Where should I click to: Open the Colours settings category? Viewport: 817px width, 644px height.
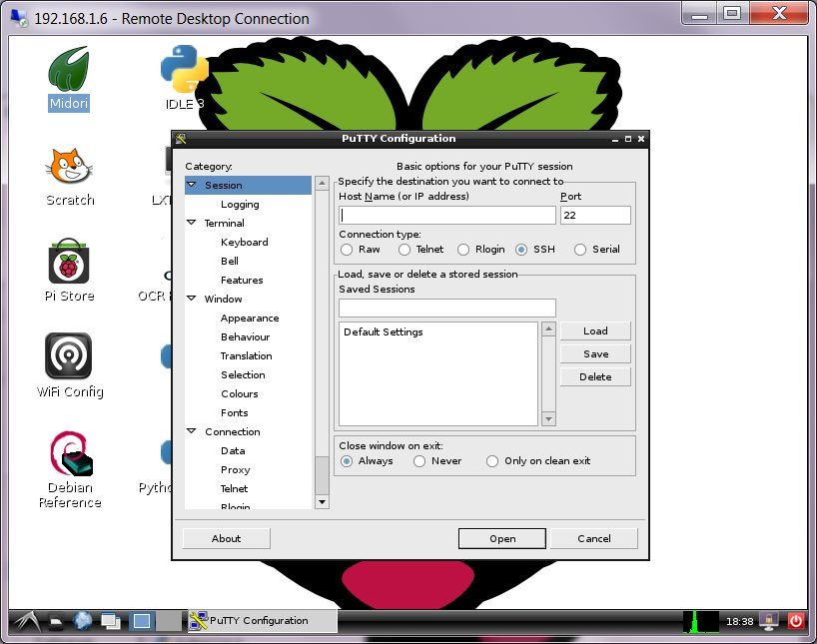(x=239, y=394)
